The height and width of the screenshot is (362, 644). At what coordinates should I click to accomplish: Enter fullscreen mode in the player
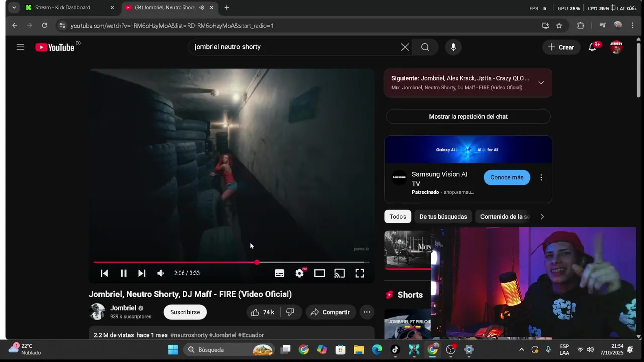point(360,273)
